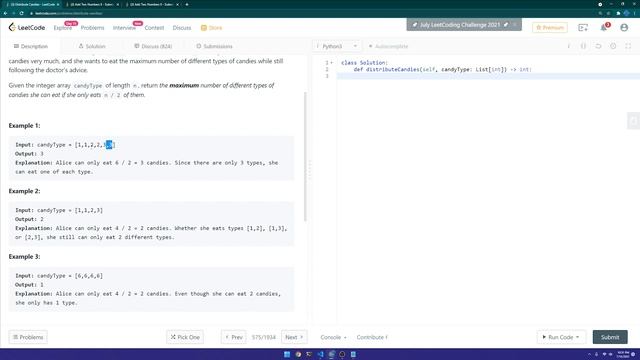Enter fullscreen editor mode
This screenshot has width=640, height=360.
pos(628,46)
